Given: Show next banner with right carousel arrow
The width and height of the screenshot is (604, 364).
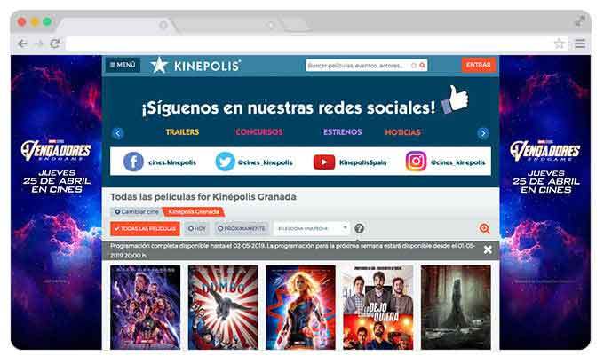Looking at the screenshot, I should (x=483, y=133).
